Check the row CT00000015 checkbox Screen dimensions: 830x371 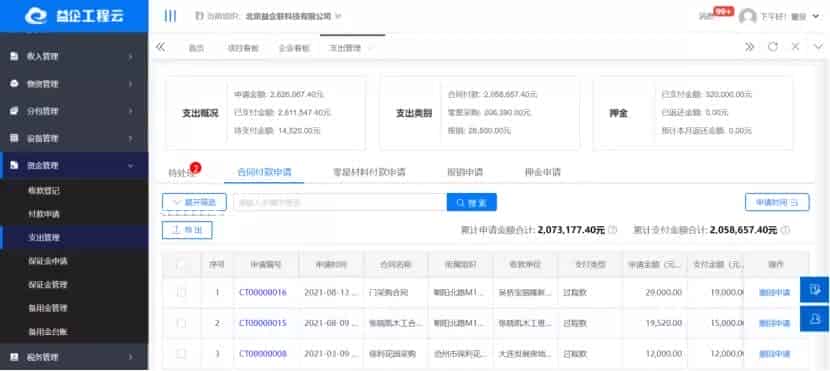181,323
